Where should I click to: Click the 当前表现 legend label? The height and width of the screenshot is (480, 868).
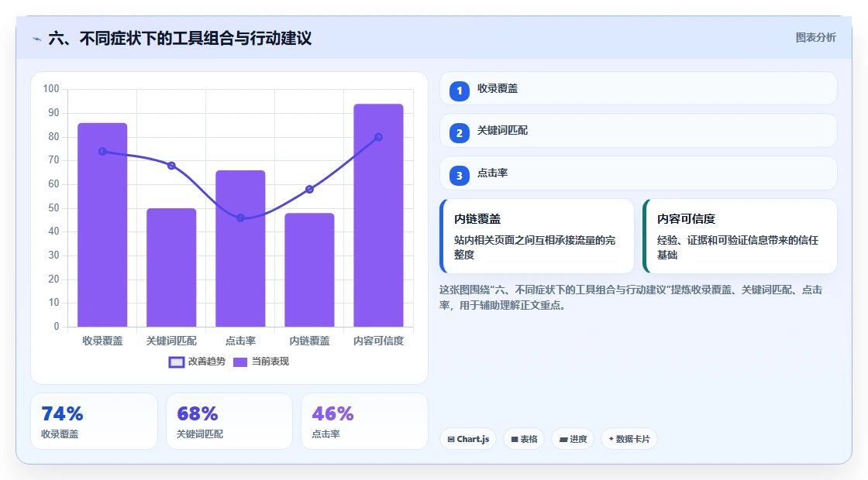(x=270, y=362)
